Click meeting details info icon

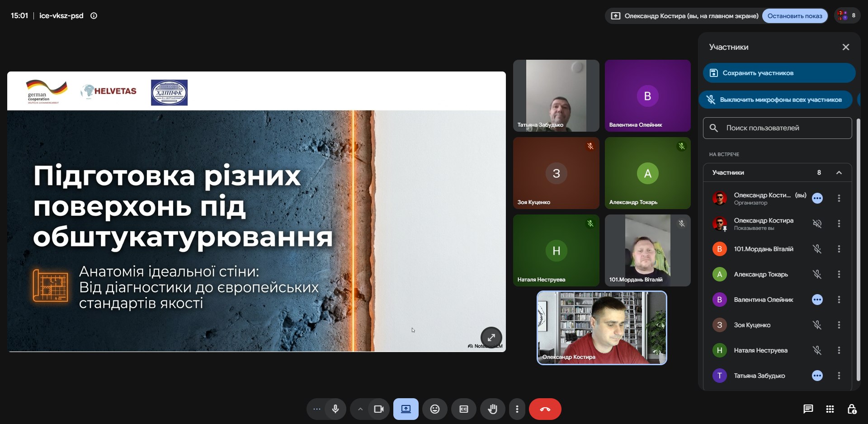pyautogui.click(x=94, y=15)
